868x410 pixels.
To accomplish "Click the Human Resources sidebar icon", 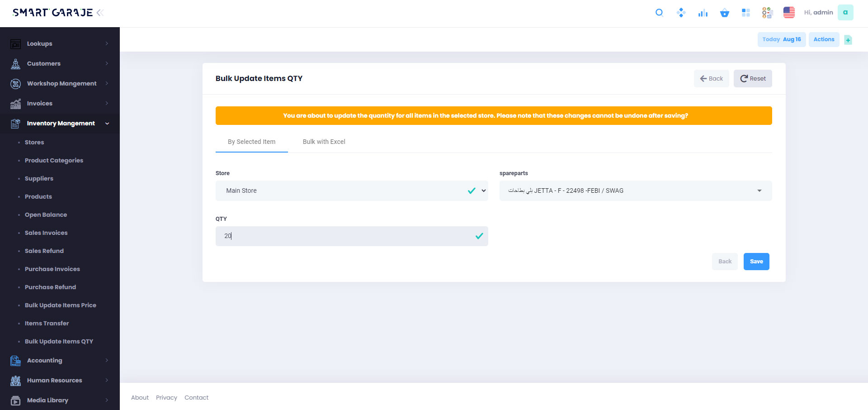I will 15,381.
